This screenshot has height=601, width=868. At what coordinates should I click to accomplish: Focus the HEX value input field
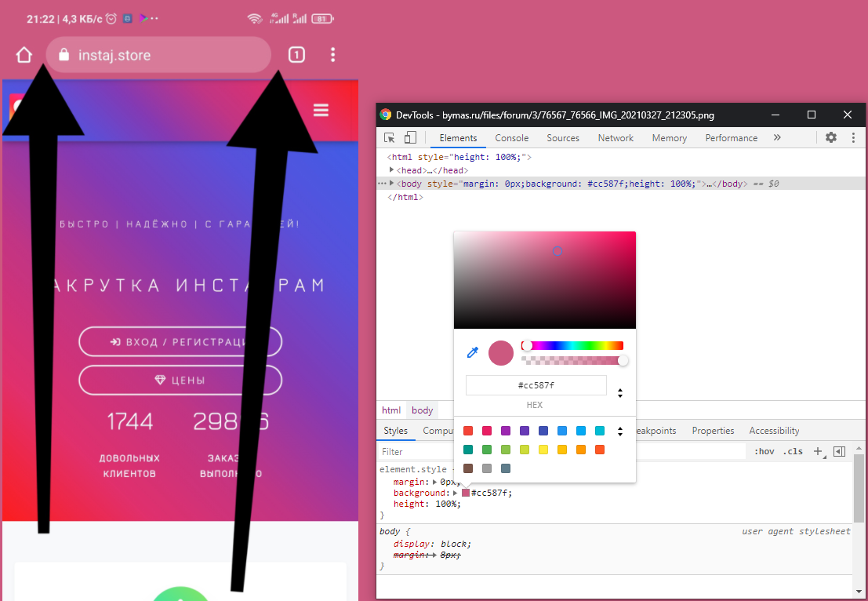tap(536, 385)
